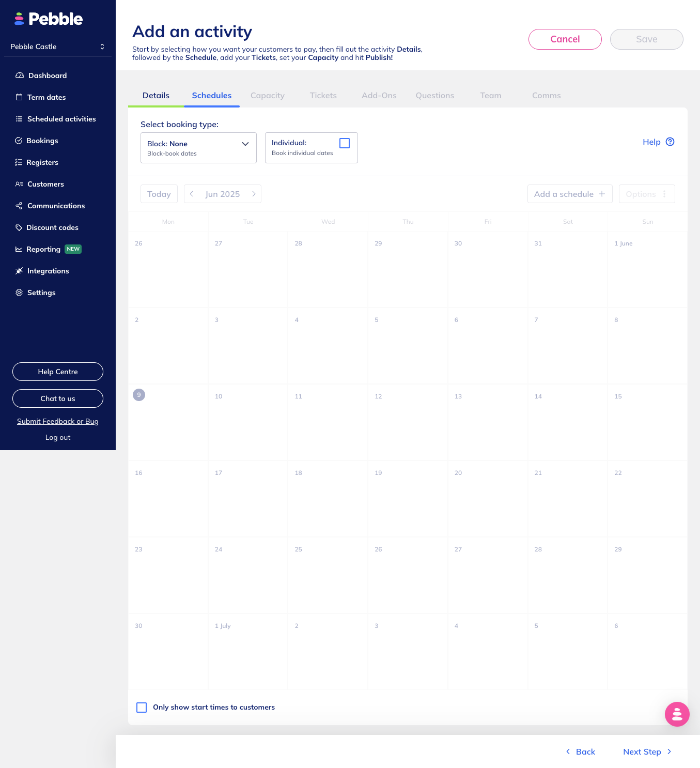
Task: Click the Discount codes tag icon
Action: click(x=19, y=227)
